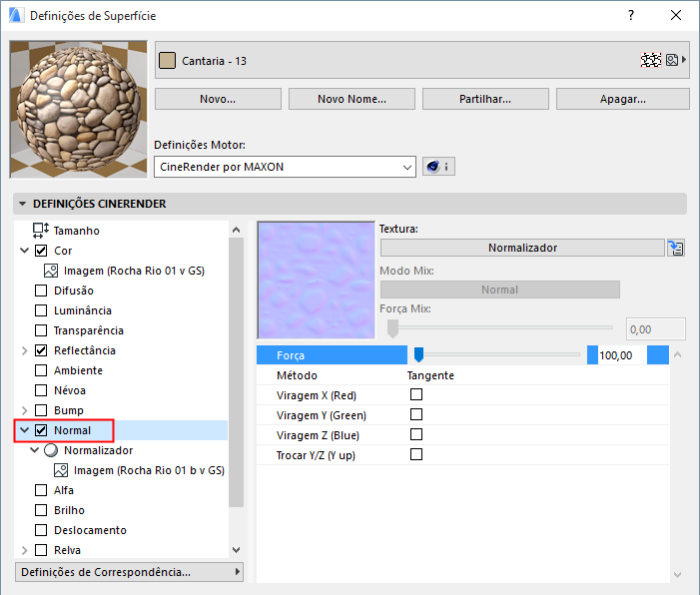700x595 pixels.
Task: Collapse the DEFINIÇÕES CINERENDER section
Action: point(23,204)
